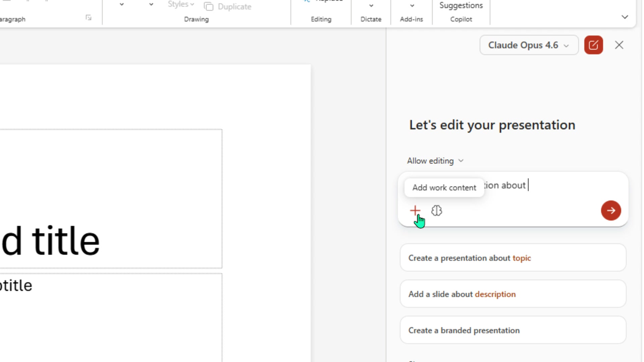The height and width of the screenshot is (362, 644).
Task: Click the Editing group label
Action: [x=321, y=19]
